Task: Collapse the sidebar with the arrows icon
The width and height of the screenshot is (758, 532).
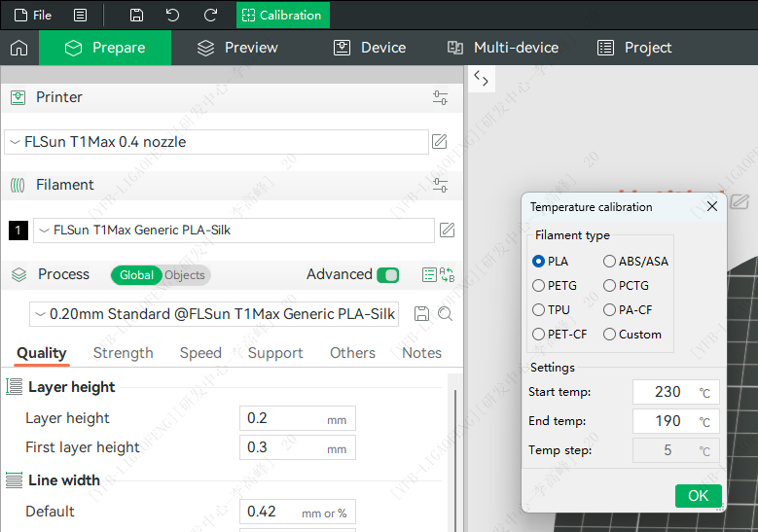Action: (x=481, y=78)
